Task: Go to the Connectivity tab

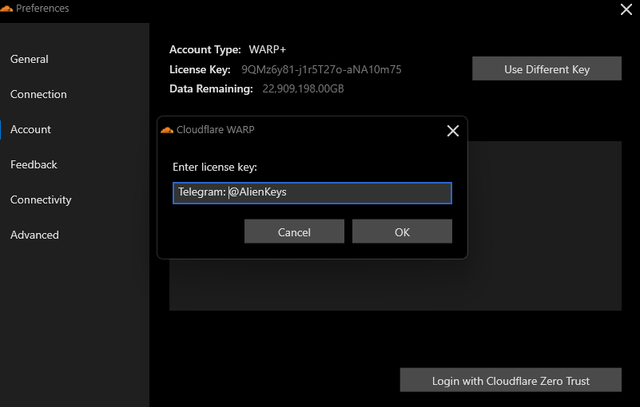Action: tap(41, 200)
